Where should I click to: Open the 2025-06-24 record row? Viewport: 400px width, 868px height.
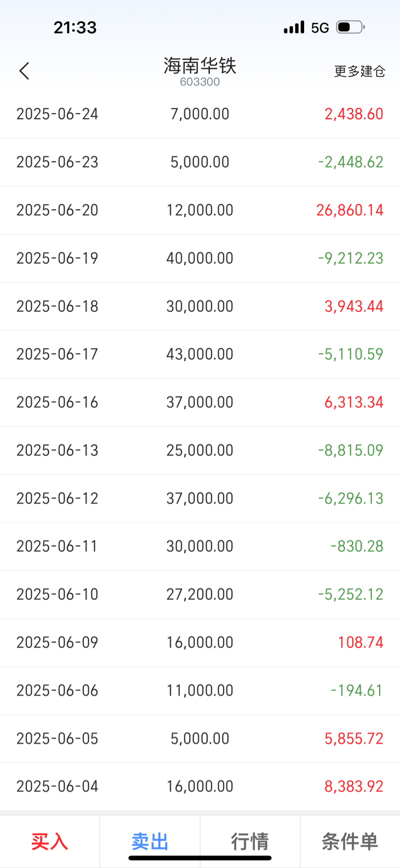coord(200,114)
